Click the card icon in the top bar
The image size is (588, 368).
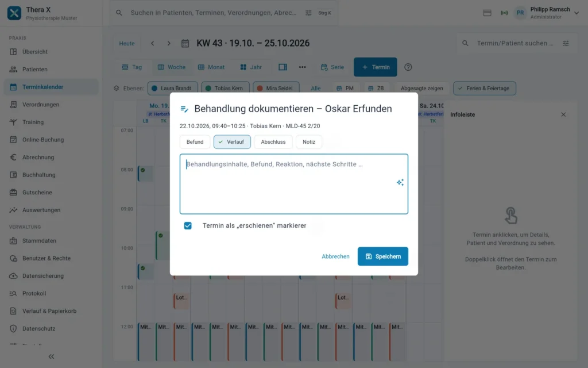487,13
